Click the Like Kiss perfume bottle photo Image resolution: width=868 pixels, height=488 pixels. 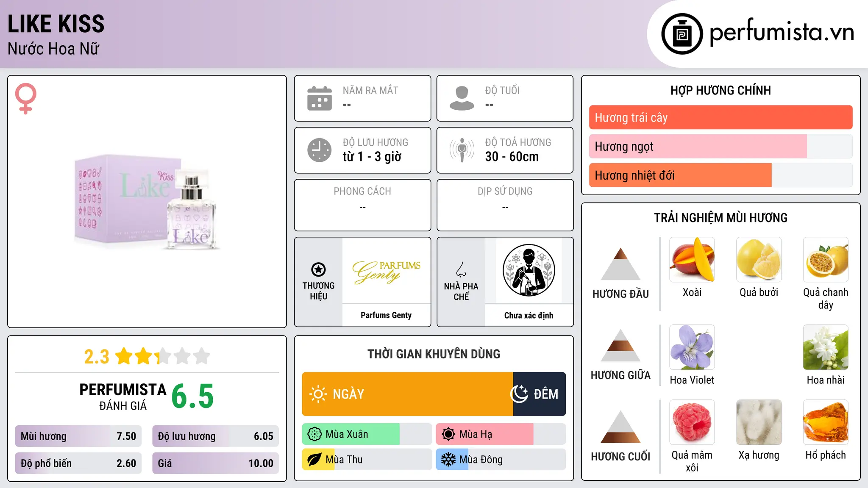[147, 202]
